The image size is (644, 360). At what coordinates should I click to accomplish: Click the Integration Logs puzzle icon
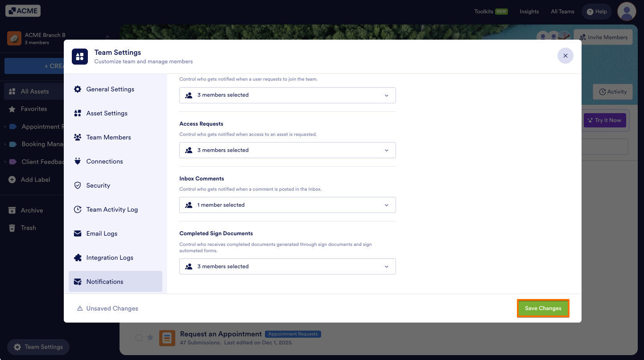point(78,258)
